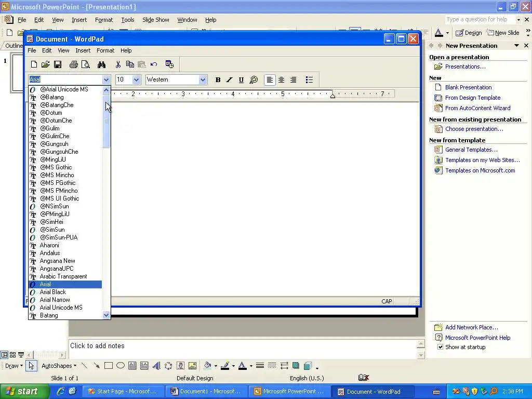Open WordPad Format menu

(x=105, y=50)
